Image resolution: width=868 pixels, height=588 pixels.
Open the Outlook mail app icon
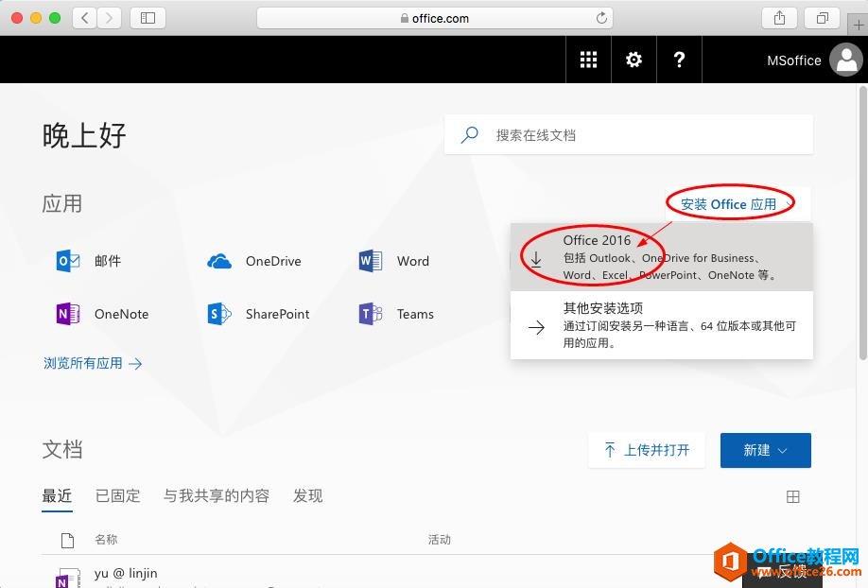click(68, 261)
